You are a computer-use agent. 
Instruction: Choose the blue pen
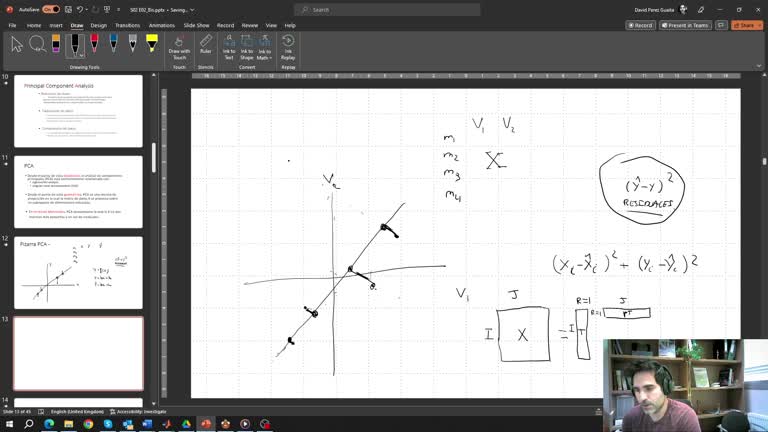click(x=114, y=44)
